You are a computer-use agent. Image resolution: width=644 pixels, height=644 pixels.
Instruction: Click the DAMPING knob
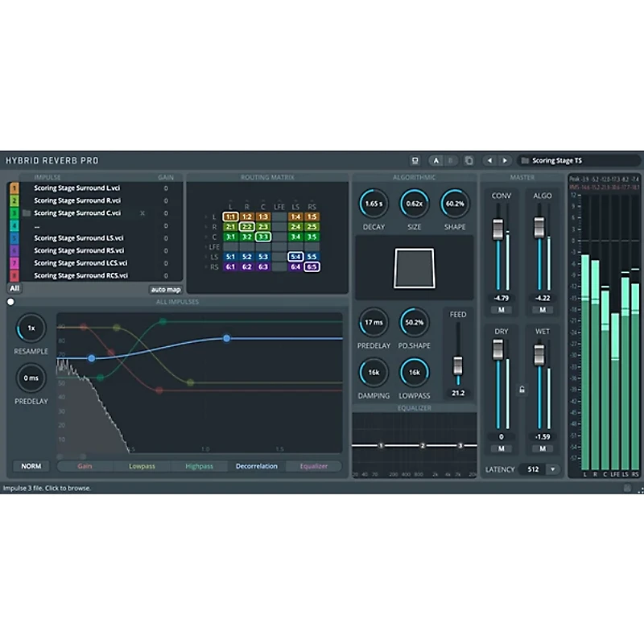point(374,372)
